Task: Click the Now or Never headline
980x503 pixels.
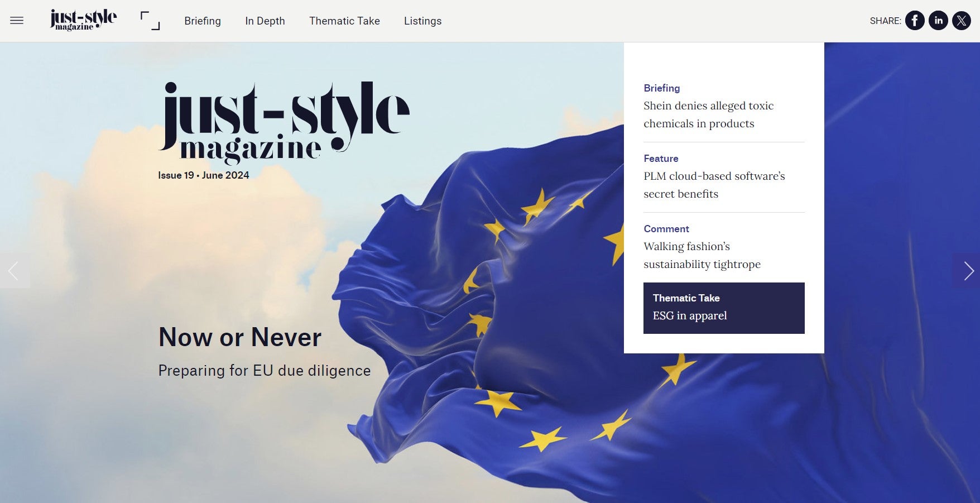Action: click(x=240, y=337)
